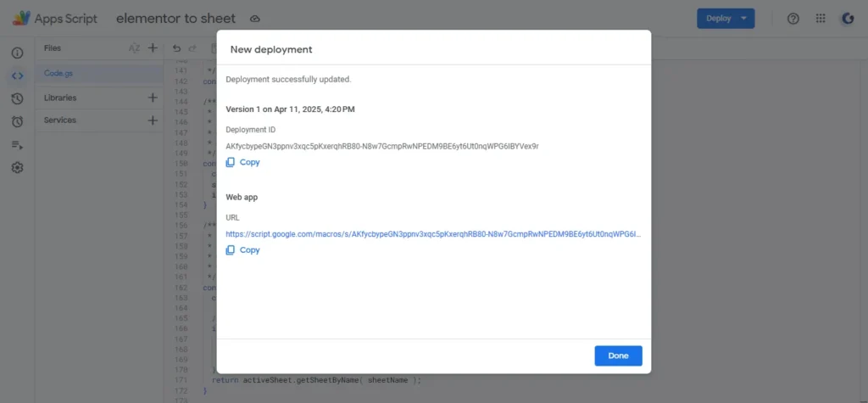868x403 pixels.
Task: Copy the Web app URL
Action: (243, 250)
